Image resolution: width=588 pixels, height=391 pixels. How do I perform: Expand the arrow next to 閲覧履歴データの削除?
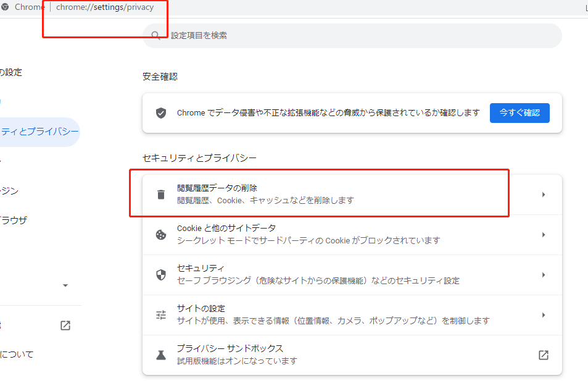[x=544, y=195]
